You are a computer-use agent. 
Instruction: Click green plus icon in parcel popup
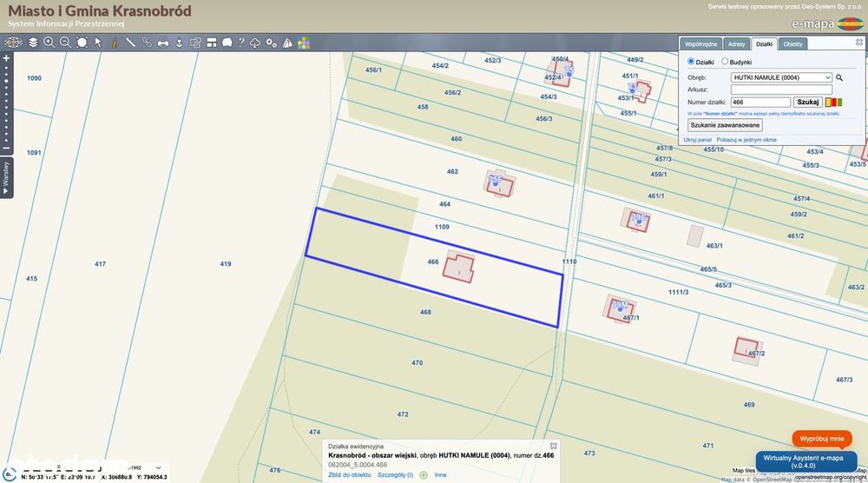pos(424,475)
